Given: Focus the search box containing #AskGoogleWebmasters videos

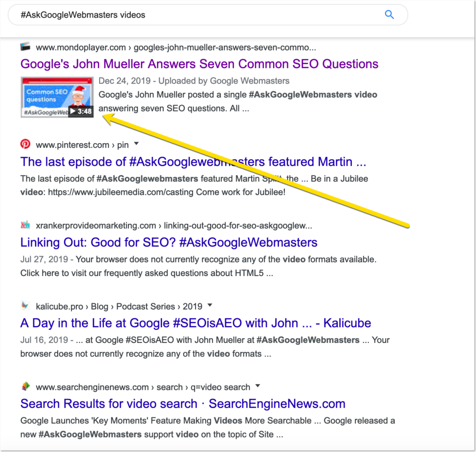Looking at the screenshot, I should (208, 14).
